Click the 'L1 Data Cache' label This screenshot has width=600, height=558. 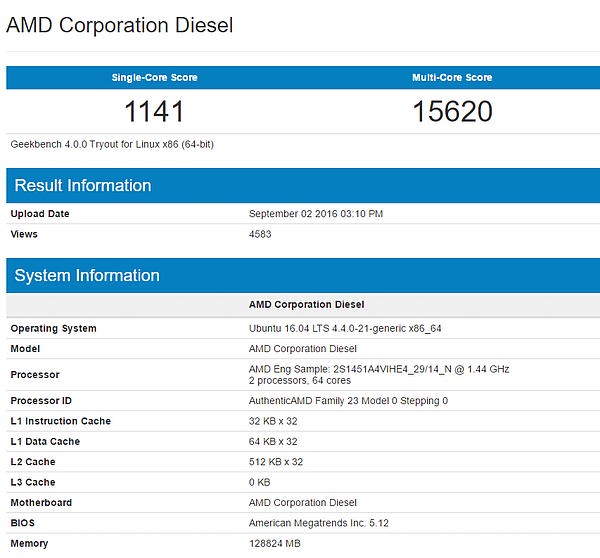tap(45, 441)
